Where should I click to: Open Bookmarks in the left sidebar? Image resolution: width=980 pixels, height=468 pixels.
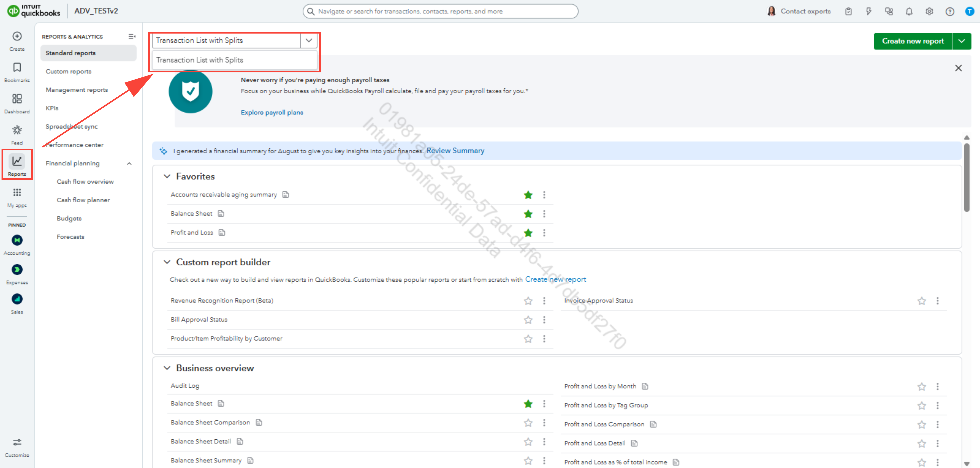click(17, 68)
